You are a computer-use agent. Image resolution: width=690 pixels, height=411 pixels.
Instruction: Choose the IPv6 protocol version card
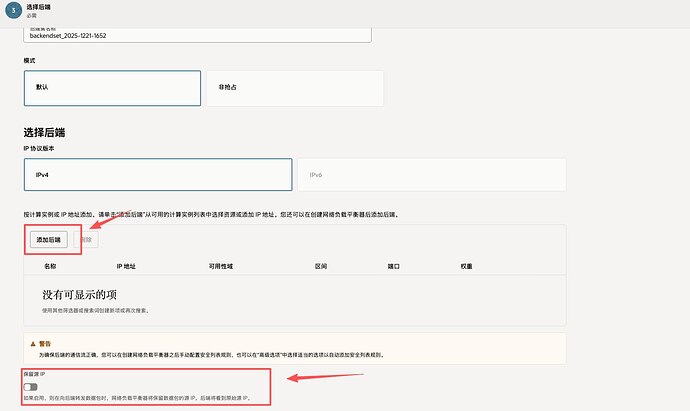pos(431,174)
